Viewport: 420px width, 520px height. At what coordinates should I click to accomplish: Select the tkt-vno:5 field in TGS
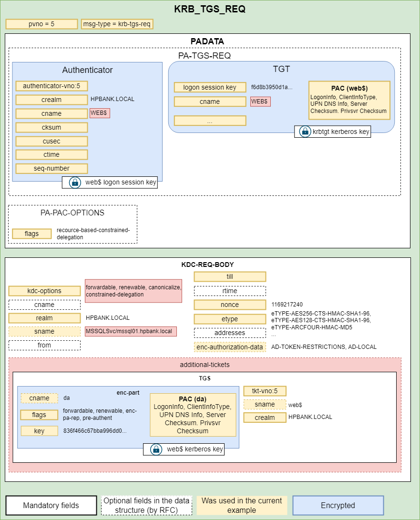click(x=265, y=391)
